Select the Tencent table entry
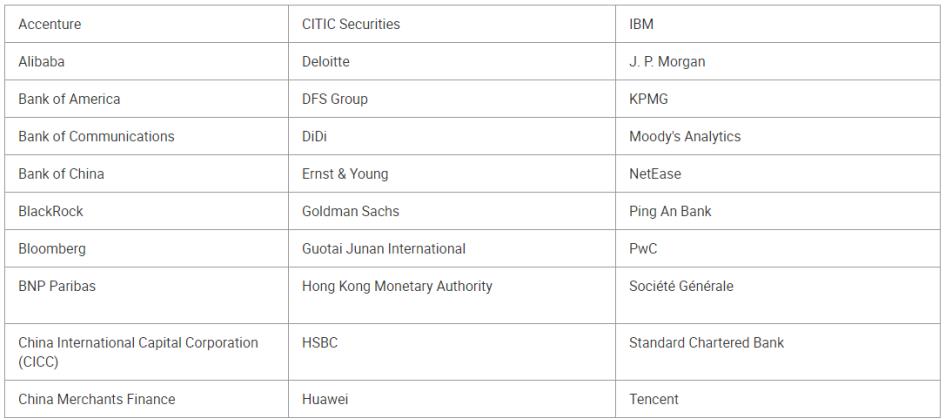 (654, 400)
